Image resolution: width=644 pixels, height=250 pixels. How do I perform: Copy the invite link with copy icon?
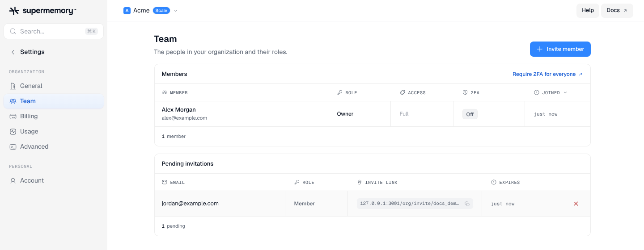click(467, 204)
